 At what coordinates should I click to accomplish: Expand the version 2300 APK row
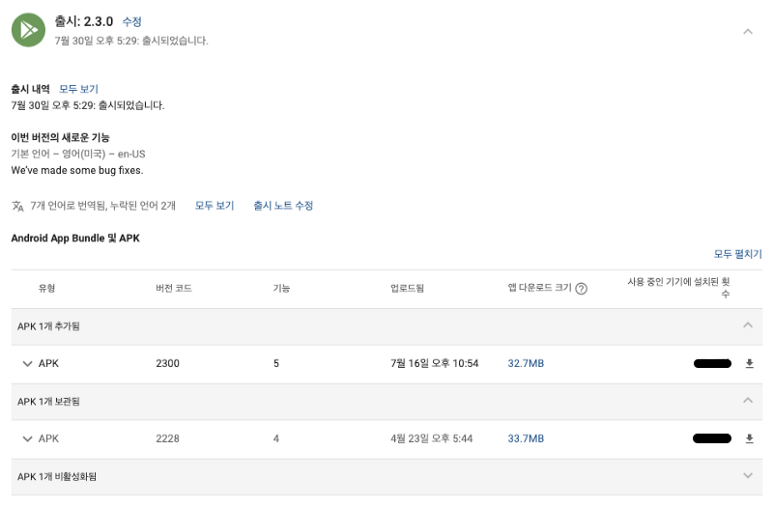pos(27,364)
